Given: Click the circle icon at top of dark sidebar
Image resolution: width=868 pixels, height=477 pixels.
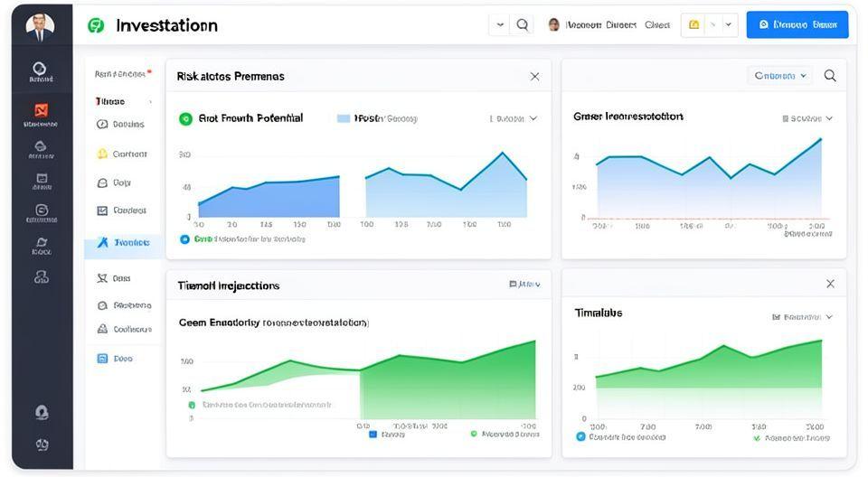Looking at the screenshot, I should 40,68.
